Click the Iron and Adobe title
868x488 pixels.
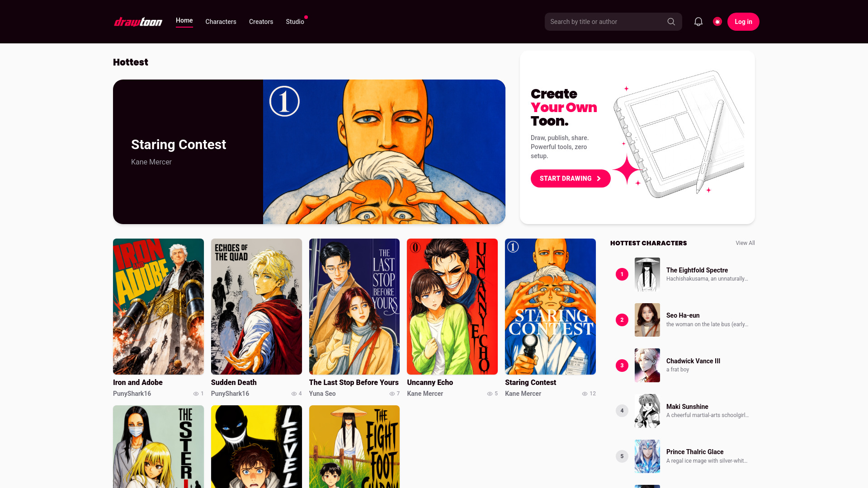click(138, 382)
